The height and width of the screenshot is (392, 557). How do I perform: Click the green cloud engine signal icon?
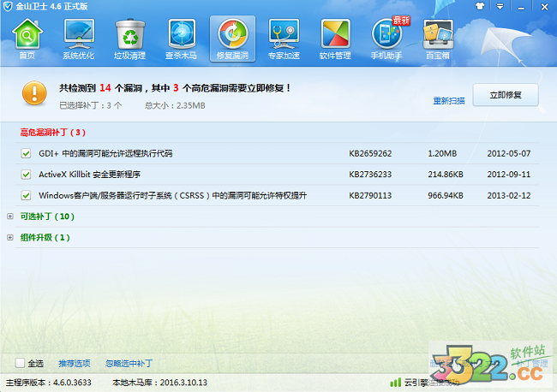click(395, 382)
